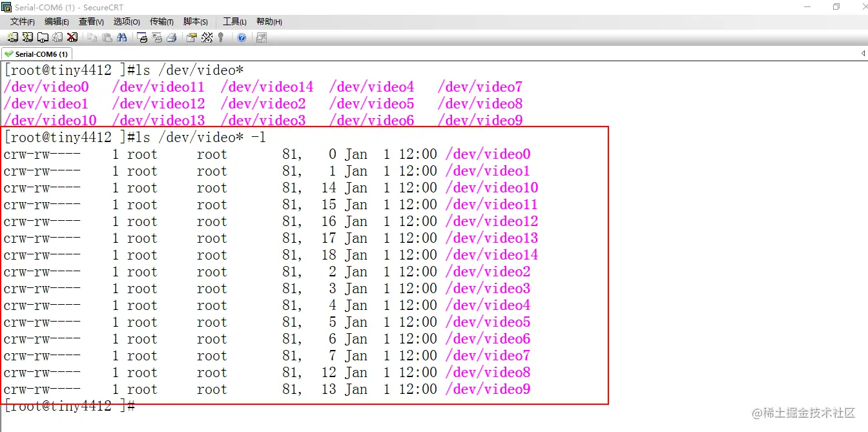Click /dev/video5 in the short listing
This screenshot has width=868, height=432.
point(371,103)
